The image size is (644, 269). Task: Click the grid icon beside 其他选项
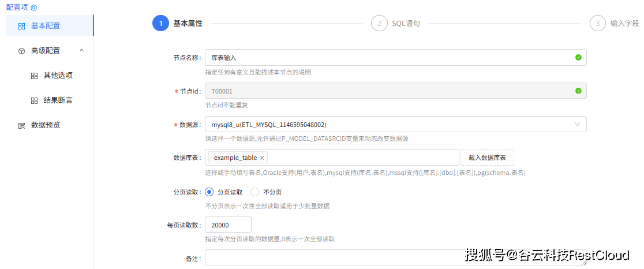pos(34,76)
